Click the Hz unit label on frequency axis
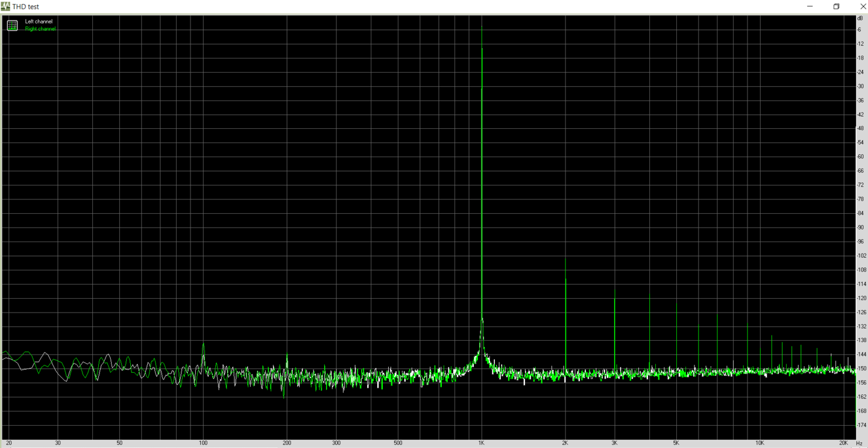This screenshot has width=868, height=448. pos(859,443)
